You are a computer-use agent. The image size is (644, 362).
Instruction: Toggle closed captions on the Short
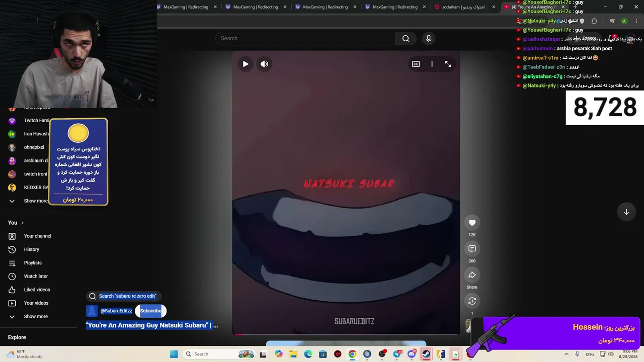coord(416,64)
